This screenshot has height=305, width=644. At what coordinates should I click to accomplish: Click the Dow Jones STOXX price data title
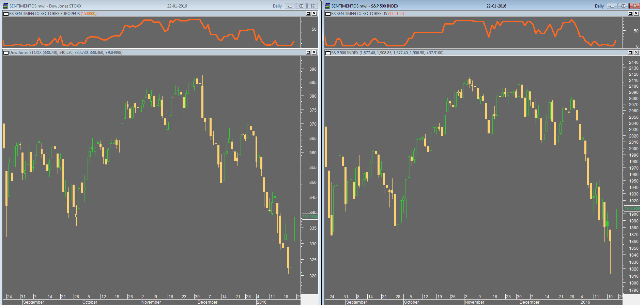tap(66, 53)
